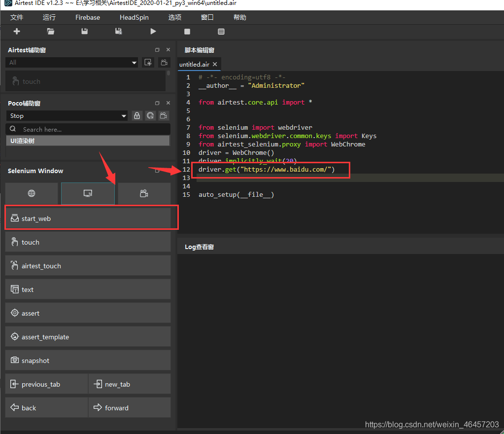The height and width of the screenshot is (434, 504).
Task: Click line 15 auto_setup(__file__) code
Action: tap(236, 195)
